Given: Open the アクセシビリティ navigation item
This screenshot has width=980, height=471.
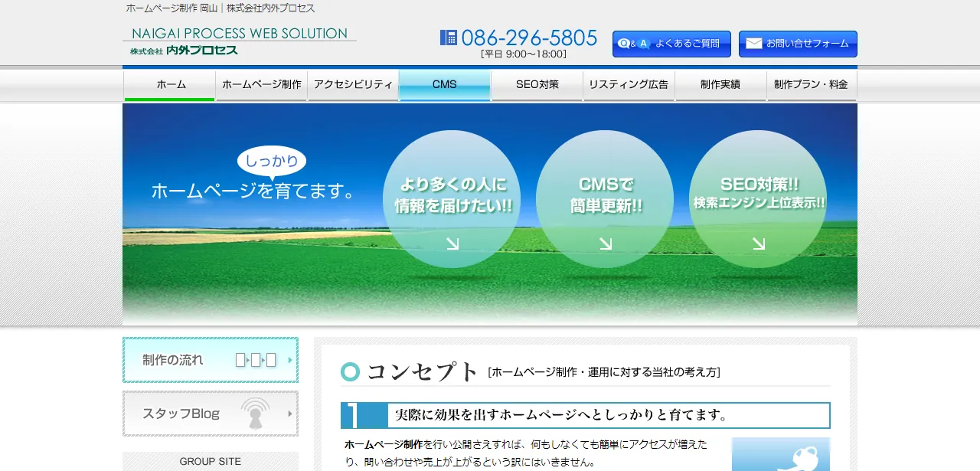Looking at the screenshot, I should 353,85.
